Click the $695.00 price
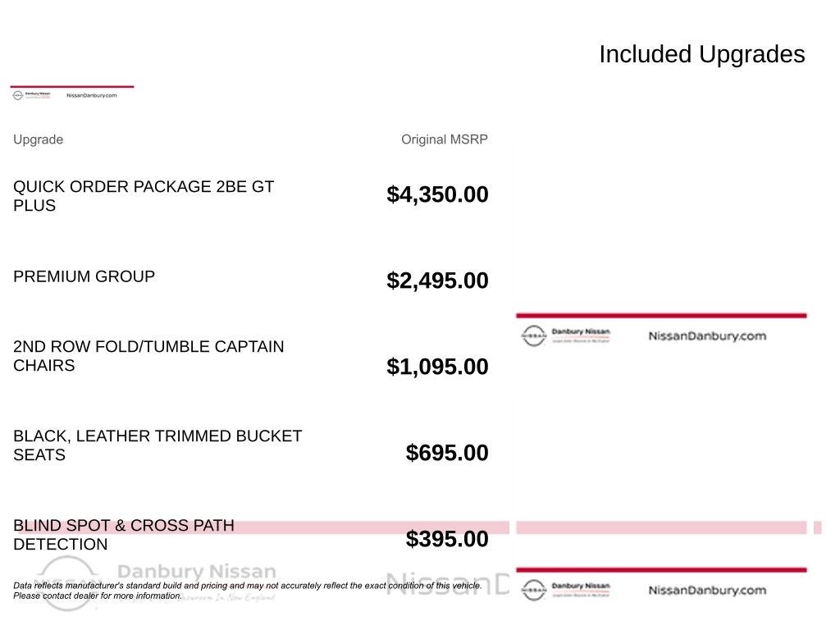Viewport: 840px width, 630px height. click(x=447, y=453)
